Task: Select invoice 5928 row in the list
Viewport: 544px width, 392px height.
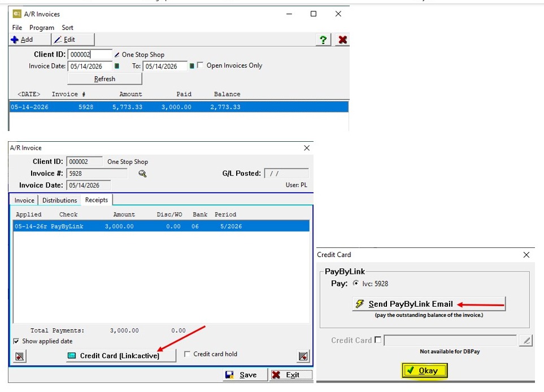Action: (179, 107)
